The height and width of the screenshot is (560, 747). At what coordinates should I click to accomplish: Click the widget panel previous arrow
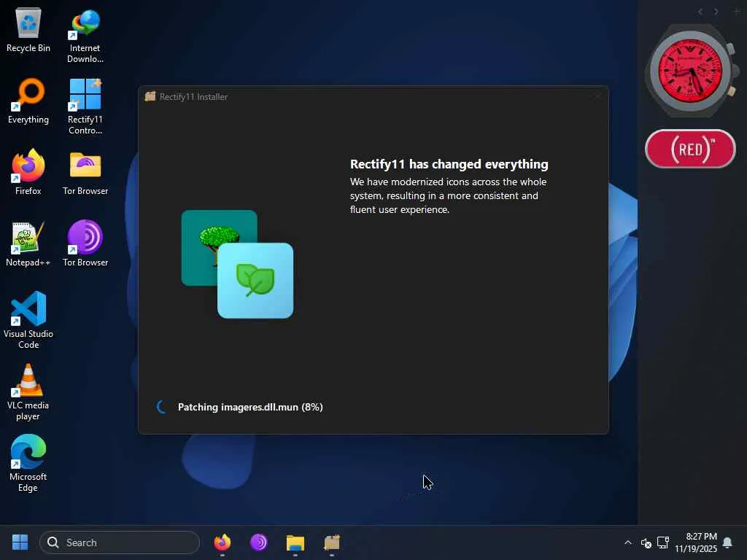[700, 12]
